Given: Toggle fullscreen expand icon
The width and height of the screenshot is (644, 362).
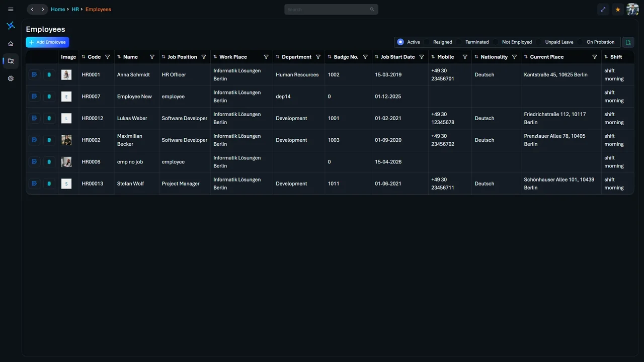Looking at the screenshot, I should [603, 9].
